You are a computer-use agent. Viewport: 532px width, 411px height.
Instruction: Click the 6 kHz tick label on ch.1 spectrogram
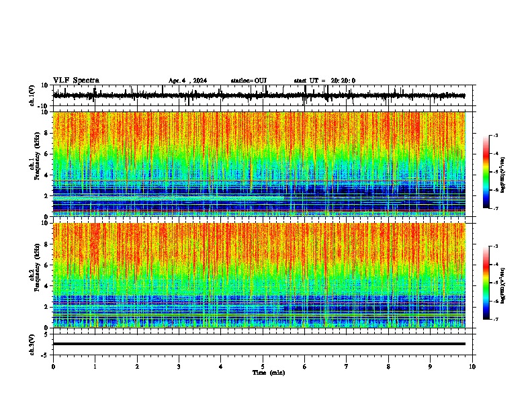click(46, 154)
